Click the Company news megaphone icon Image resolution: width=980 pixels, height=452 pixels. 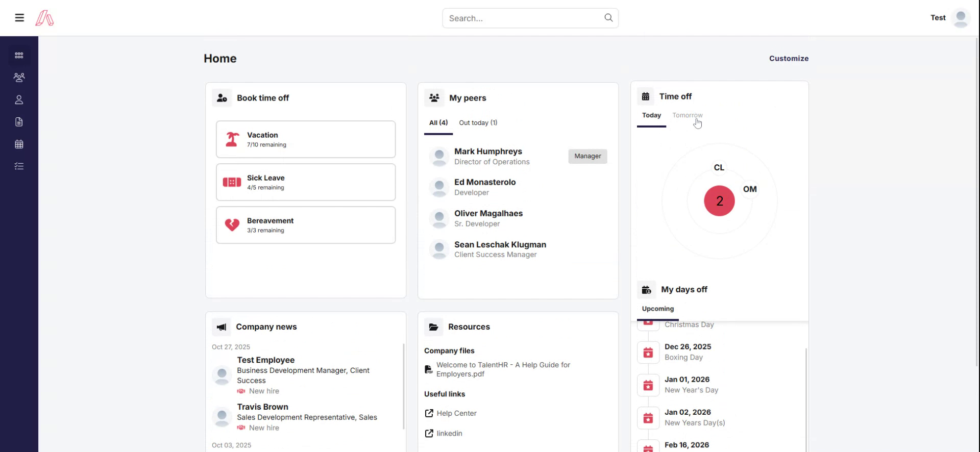(x=221, y=327)
